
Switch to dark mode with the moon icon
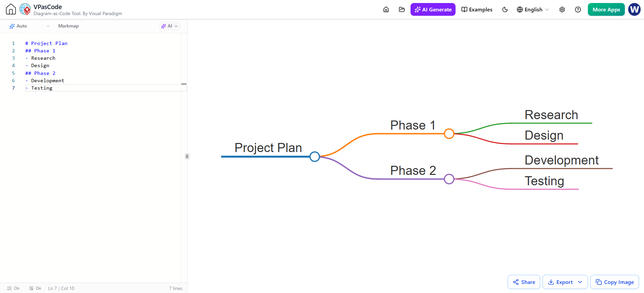pos(505,9)
